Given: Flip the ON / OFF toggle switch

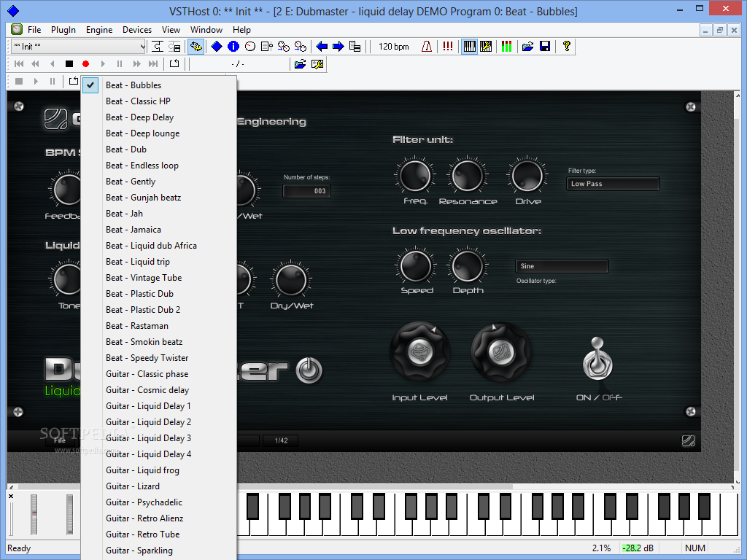Looking at the screenshot, I should [x=597, y=359].
